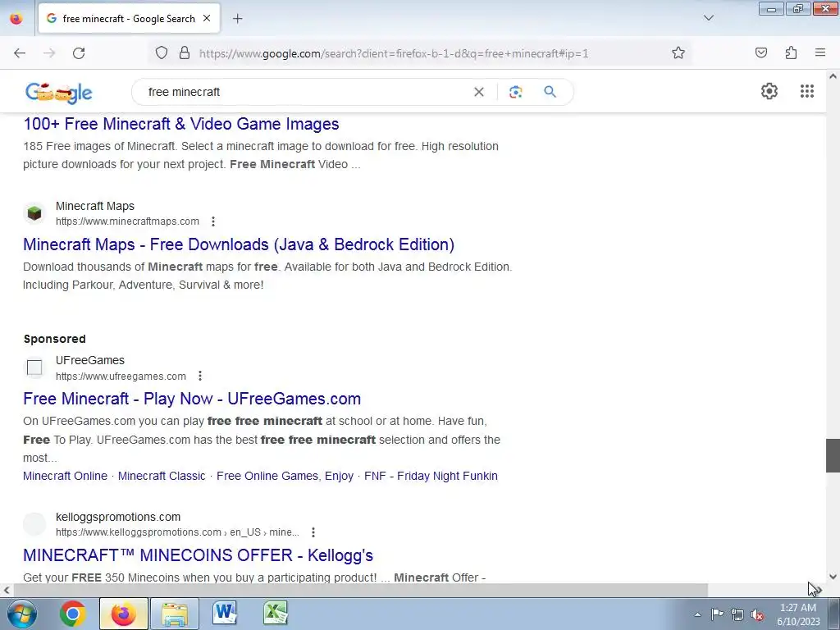
Task: Clear the search box with X icon
Action: pyautogui.click(x=479, y=92)
